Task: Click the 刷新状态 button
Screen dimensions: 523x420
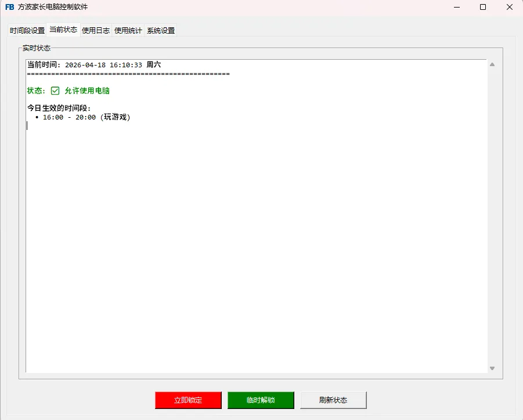Action: tap(333, 400)
